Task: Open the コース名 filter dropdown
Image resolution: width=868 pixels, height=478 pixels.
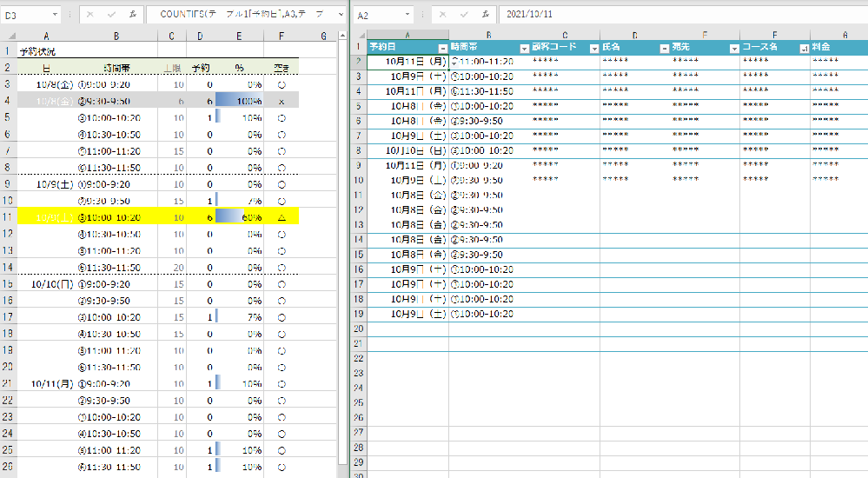Action: point(805,49)
